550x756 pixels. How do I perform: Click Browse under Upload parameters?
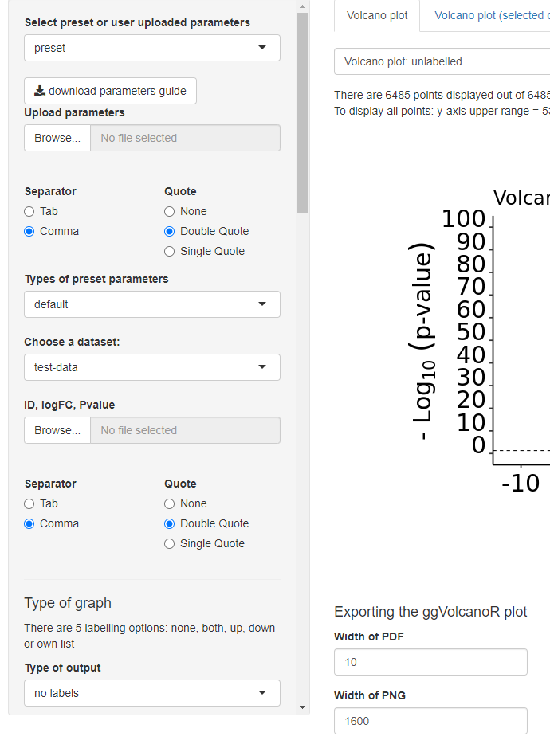[57, 138]
